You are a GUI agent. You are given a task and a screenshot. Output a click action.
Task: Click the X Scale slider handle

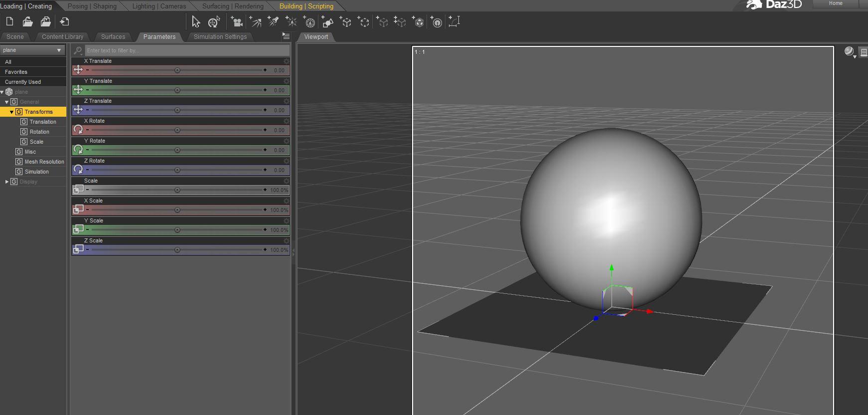[177, 210]
